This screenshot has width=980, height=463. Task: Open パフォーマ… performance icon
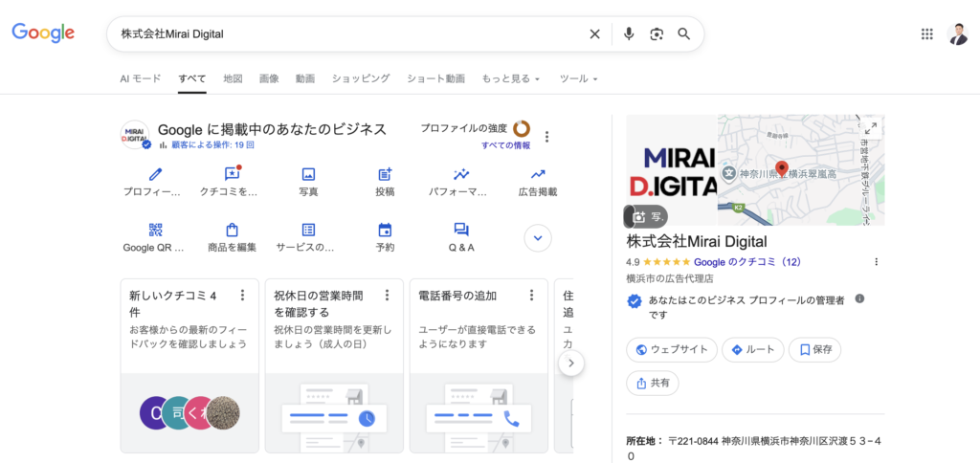point(461,174)
